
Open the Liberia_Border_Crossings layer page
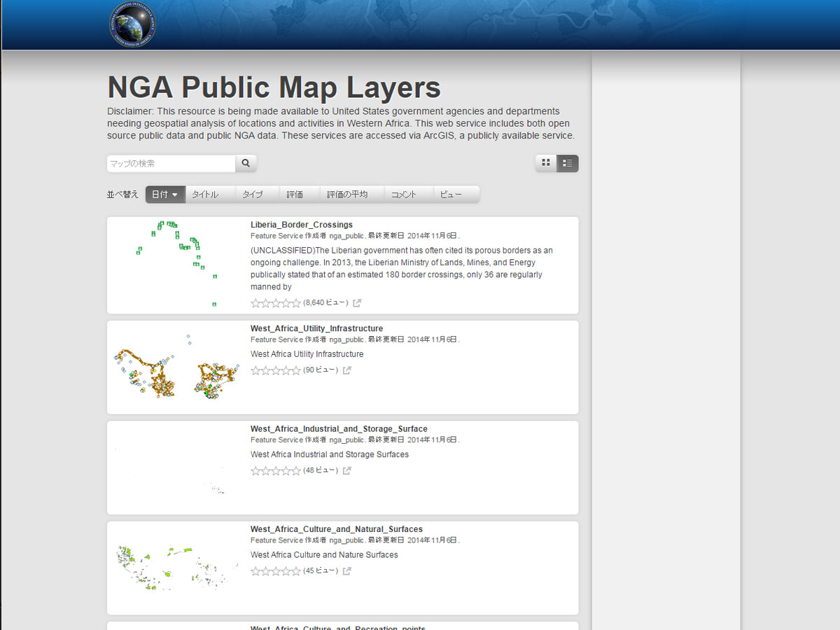click(x=302, y=225)
